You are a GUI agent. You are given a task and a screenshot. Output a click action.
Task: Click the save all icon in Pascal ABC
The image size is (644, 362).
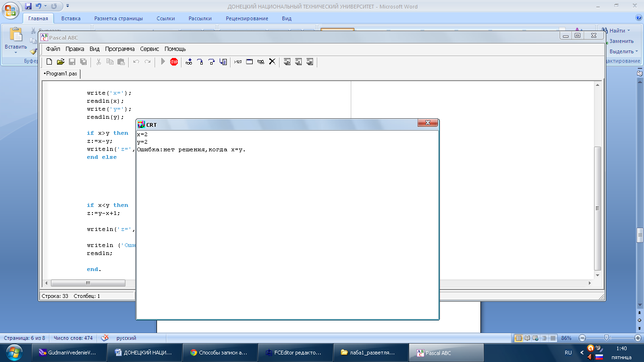coord(83,62)
